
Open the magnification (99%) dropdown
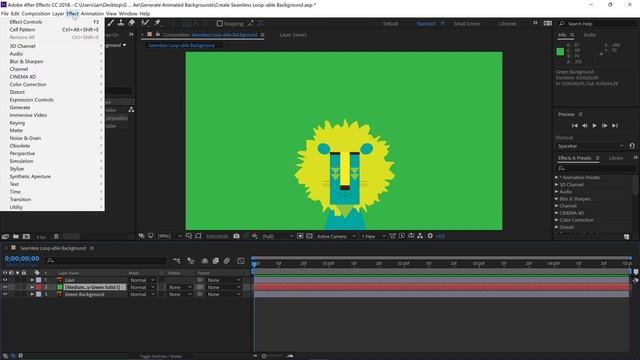click(169, 236)
